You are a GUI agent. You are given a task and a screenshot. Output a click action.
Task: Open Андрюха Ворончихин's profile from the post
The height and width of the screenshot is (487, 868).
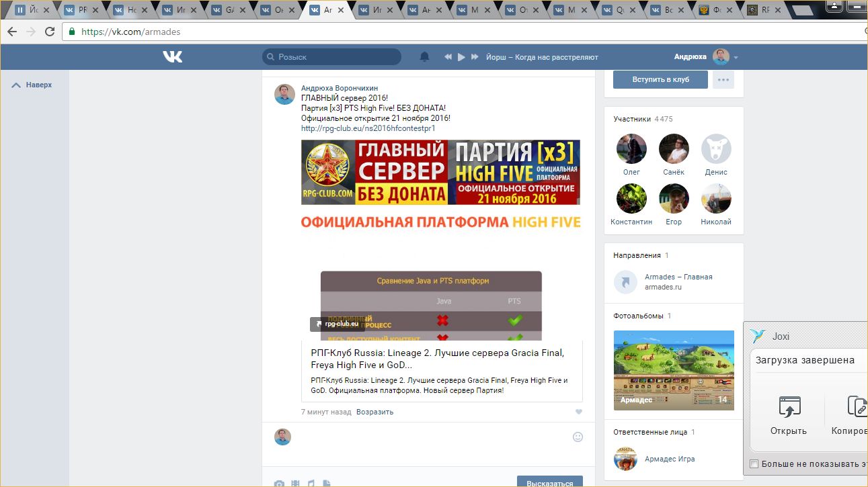click(340, 88)
